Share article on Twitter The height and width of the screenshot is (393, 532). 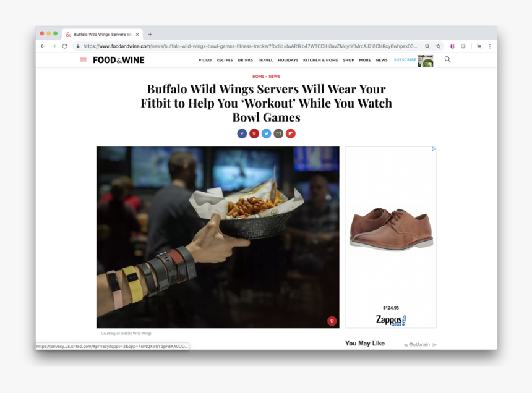pos(267,133)
